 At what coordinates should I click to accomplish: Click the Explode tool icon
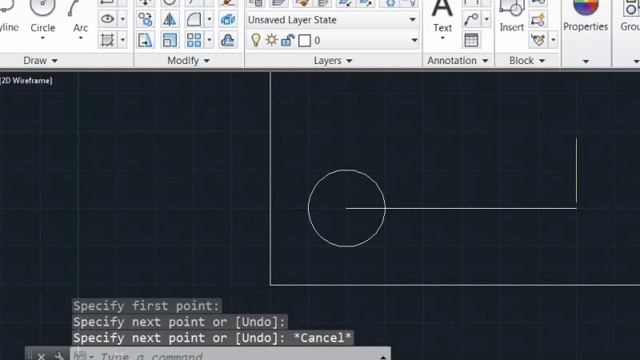(x=228, y=19)
